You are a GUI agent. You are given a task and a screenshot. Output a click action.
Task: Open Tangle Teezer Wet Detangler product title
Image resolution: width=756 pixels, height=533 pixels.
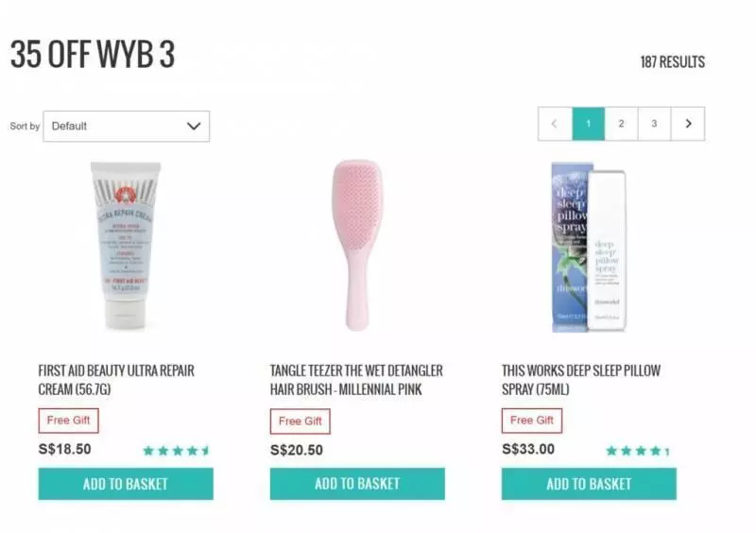(356, 380)
